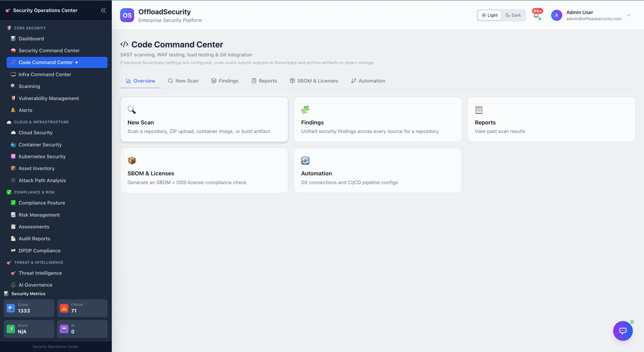Switch to Light theme
Screen dimensions: 644x352
489,15
